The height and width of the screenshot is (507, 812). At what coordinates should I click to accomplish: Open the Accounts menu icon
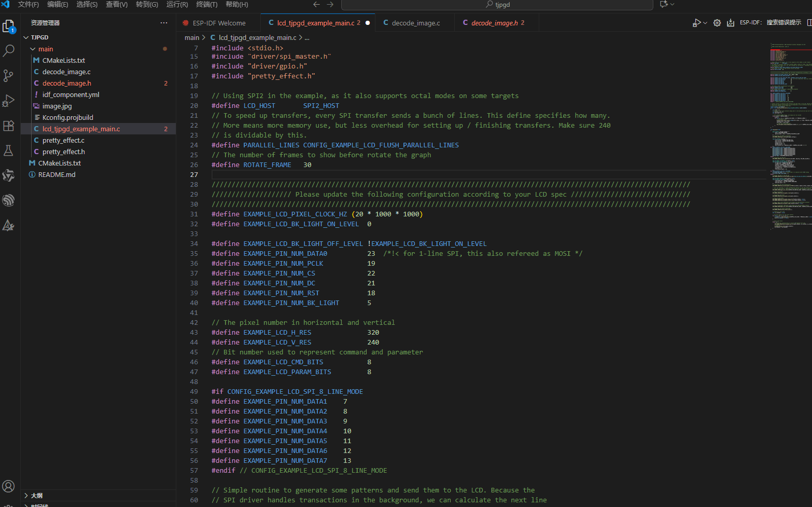[x=9, y=486]
